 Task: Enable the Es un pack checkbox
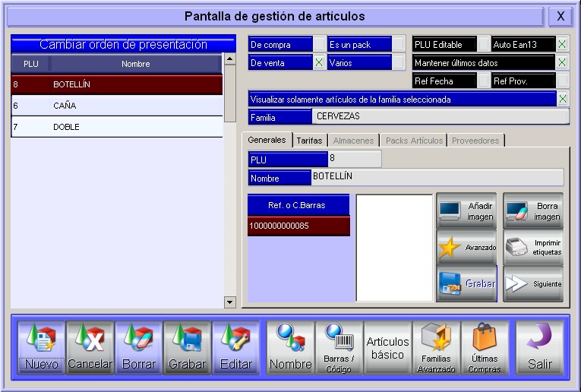click(x=399, y=44)
